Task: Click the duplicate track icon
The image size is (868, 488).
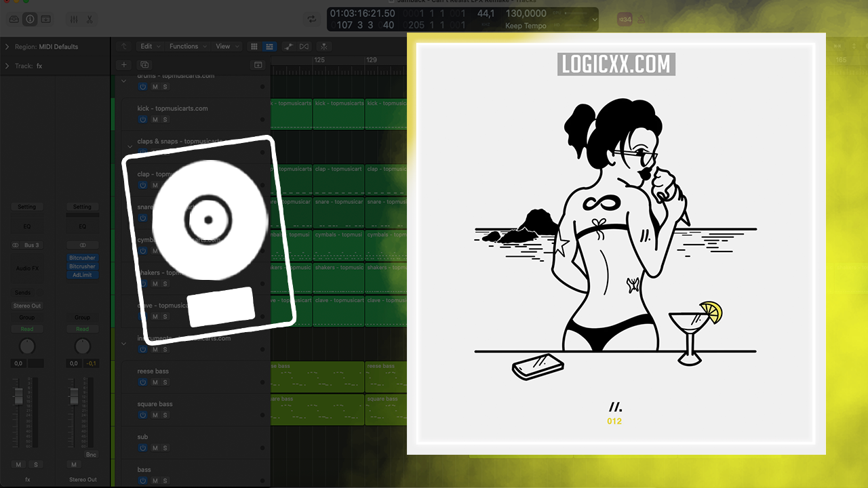Action: click(x=144, y=65)
